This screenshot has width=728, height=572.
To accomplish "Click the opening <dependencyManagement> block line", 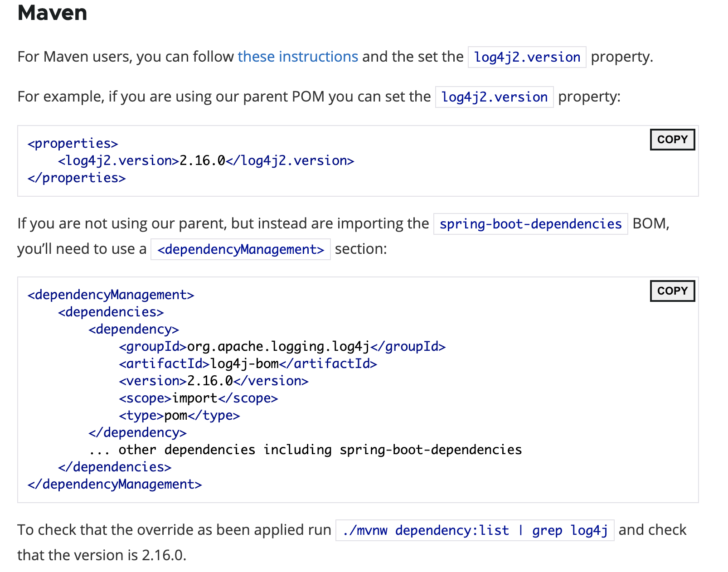I will tap(111, 295).
